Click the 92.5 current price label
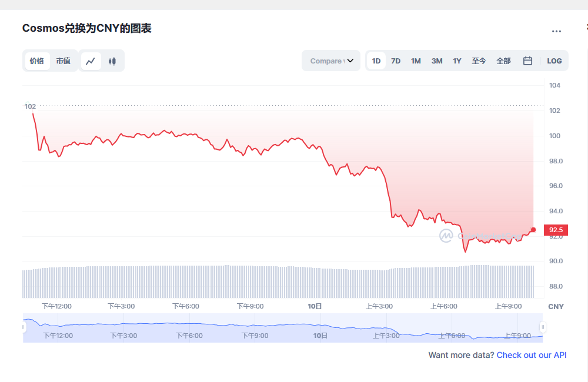 tap(556, 230)
